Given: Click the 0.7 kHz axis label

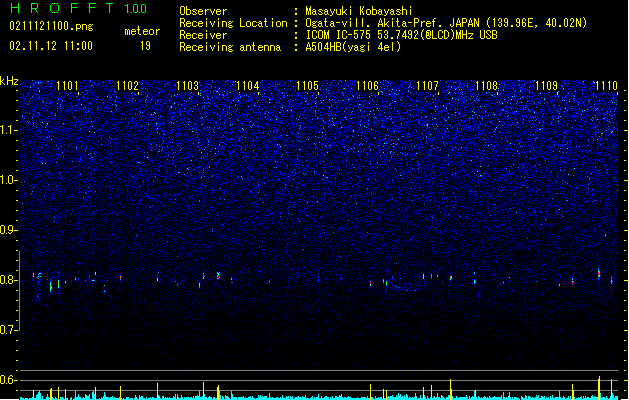Looking at the screenshot, I should coord(8,330).
